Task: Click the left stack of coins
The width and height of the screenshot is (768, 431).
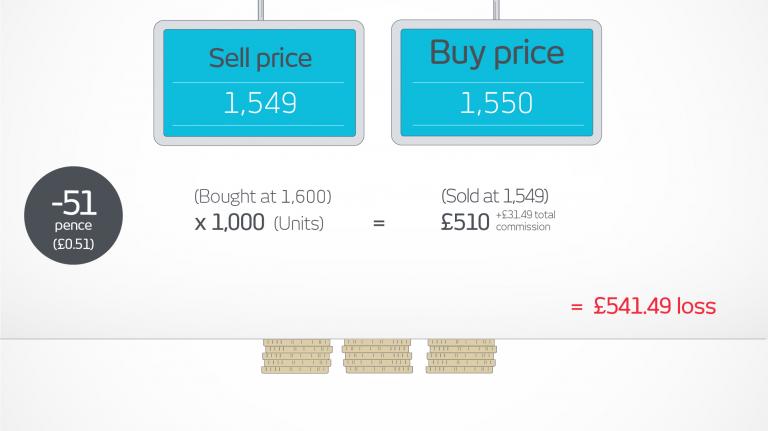Action: pos(296,356)
